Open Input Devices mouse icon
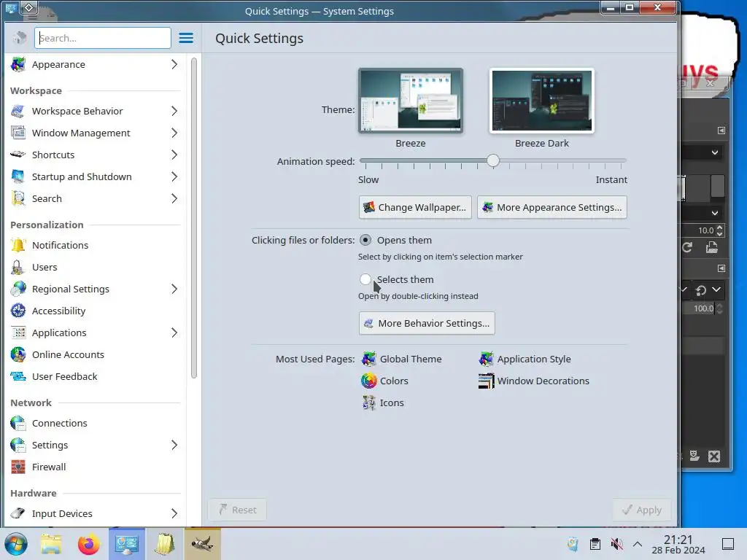Screen dimensions: 747x560 pos(18,514)
